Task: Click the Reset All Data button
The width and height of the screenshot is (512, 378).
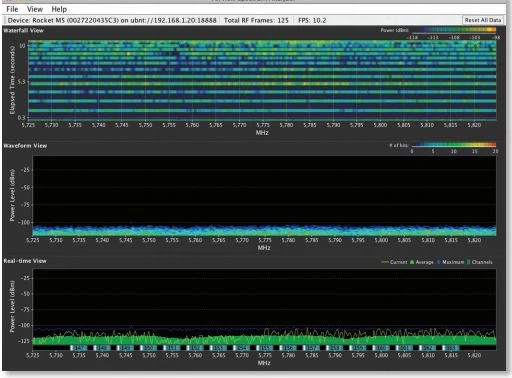Action: pos(483,20)
